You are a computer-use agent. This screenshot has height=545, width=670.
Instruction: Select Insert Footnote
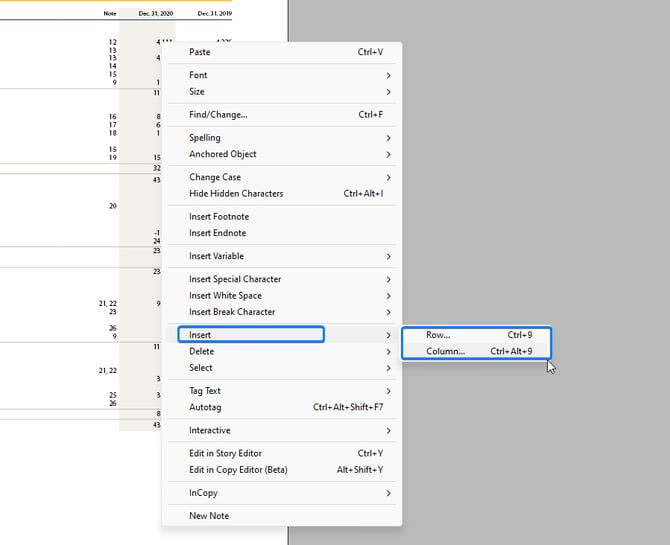coord(219,216)
